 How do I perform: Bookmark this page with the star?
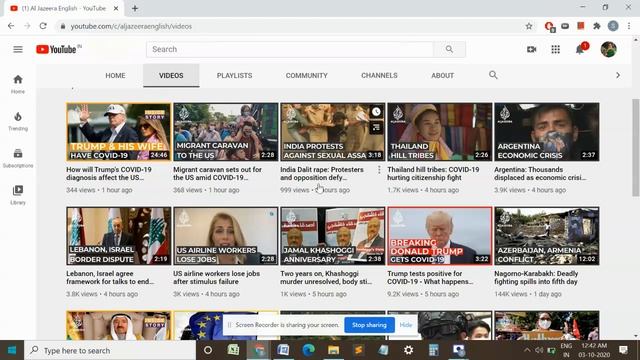click(x=529, y=26)
